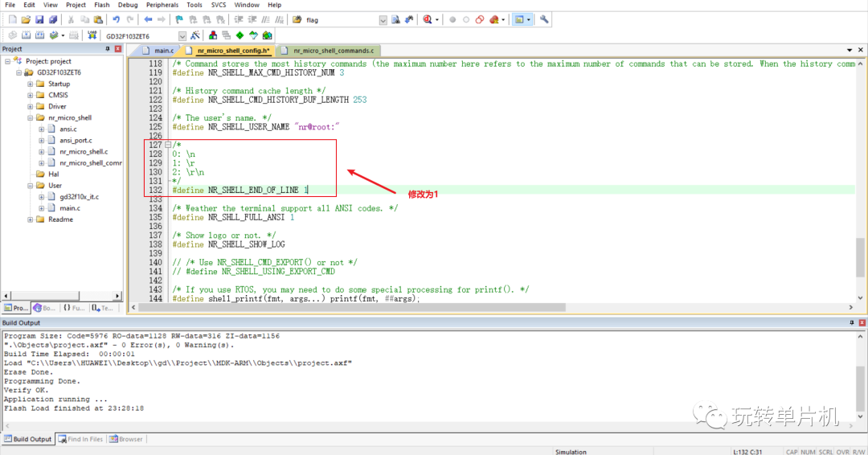
Task: Switch to the Find In Files tab
Action: click(x=81, y=439)
